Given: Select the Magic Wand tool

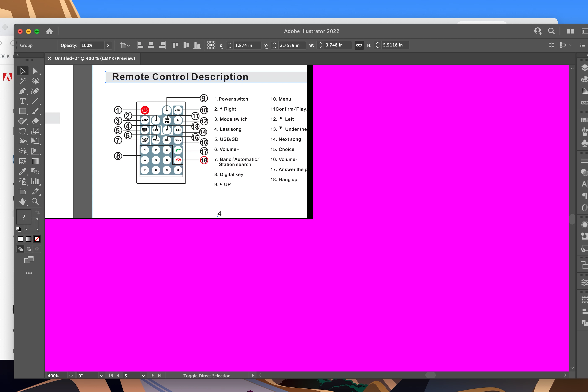Looking at the screenshot, I should coord(22,81).
